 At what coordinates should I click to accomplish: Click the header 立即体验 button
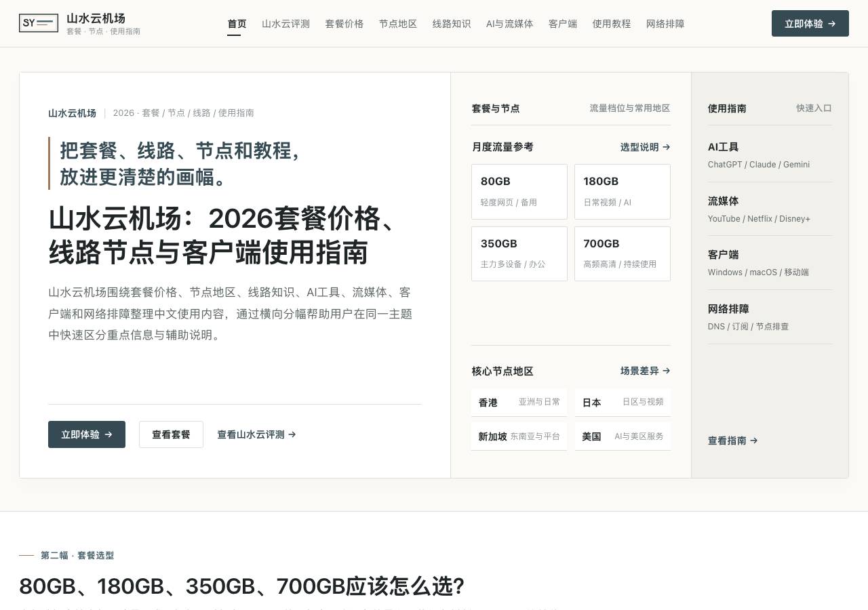[810, 24]
